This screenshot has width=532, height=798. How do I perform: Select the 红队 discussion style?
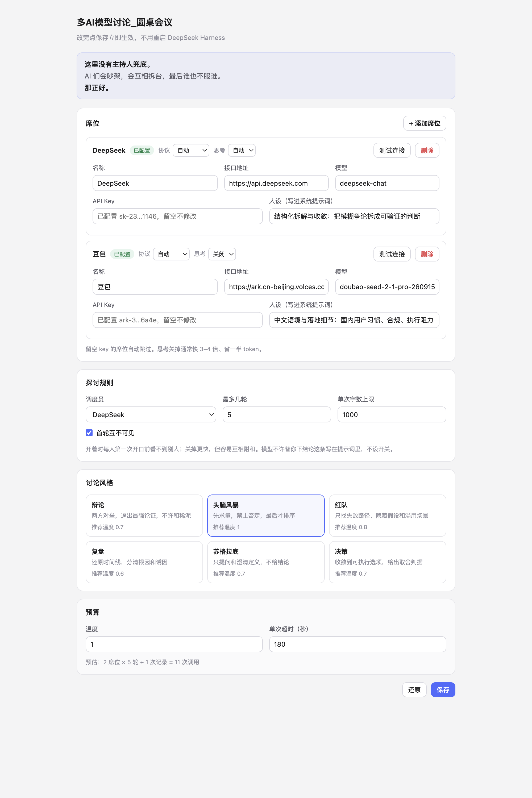pos(388,516)
